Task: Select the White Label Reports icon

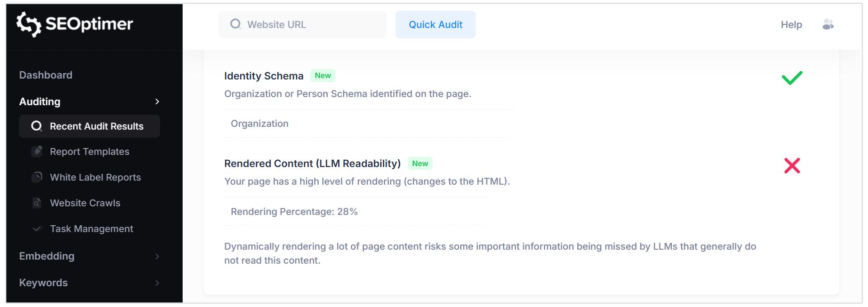Action: (37, 177)
